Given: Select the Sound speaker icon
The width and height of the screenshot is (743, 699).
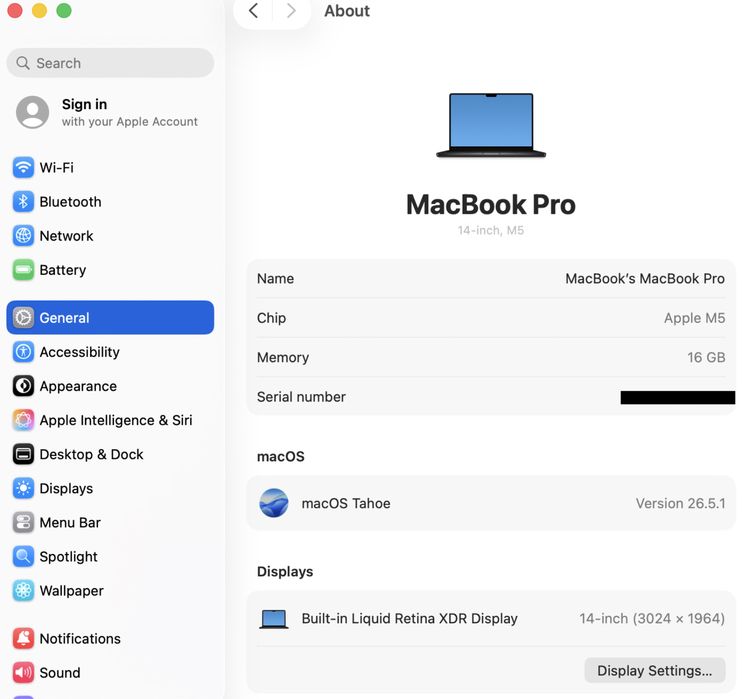Looking at the screenshot, I should pyautogui.click(x=23, y=672).
